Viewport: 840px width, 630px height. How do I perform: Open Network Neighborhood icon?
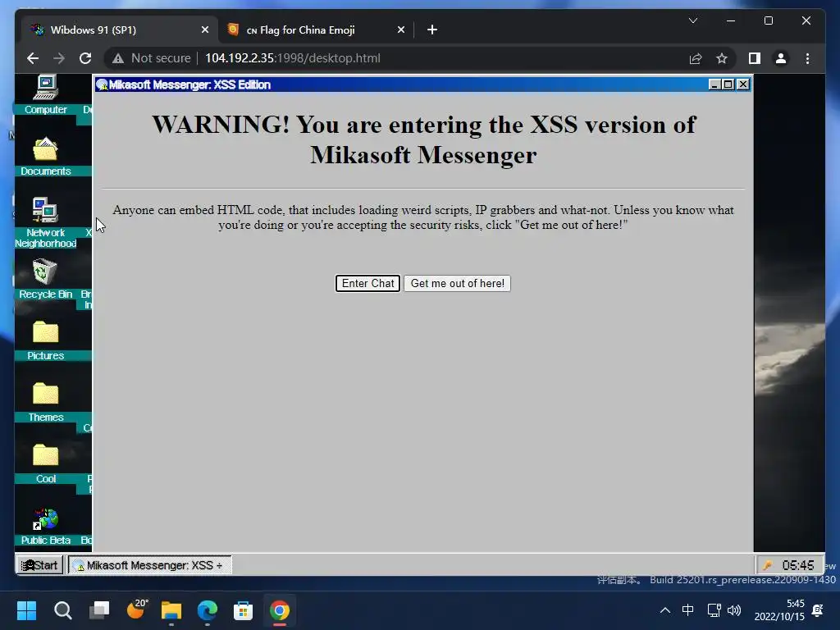click(x=46, y=222)
